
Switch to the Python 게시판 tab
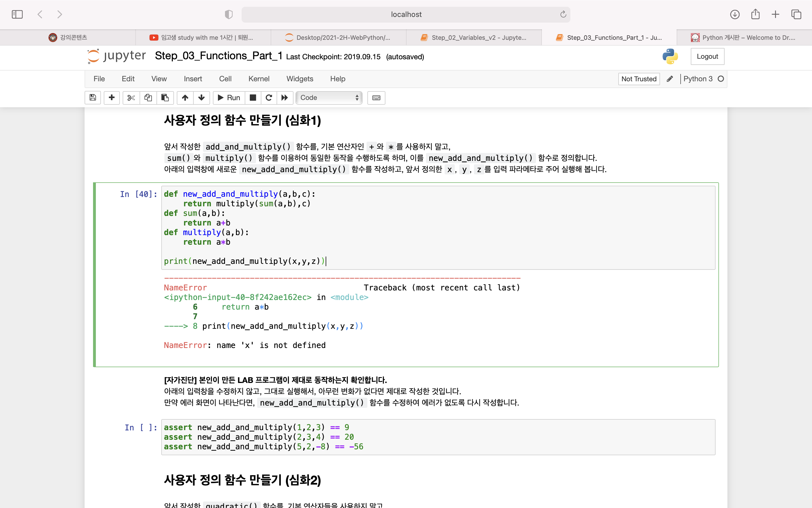coord(744,37)
